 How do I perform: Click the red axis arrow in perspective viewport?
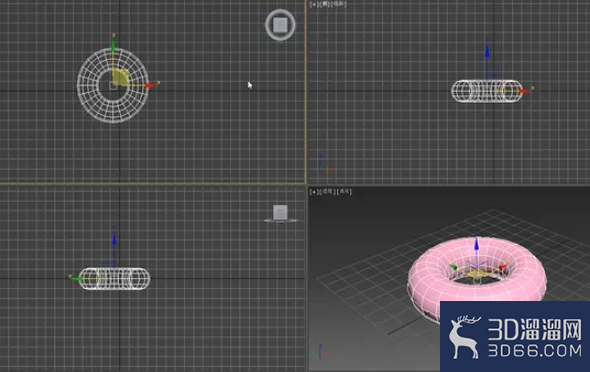point(503,267)
